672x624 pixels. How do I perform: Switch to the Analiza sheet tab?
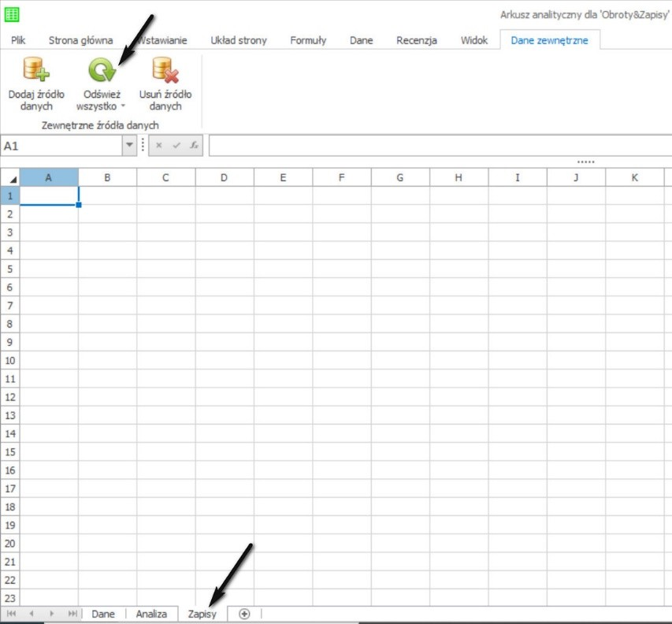tap(151, 614)
